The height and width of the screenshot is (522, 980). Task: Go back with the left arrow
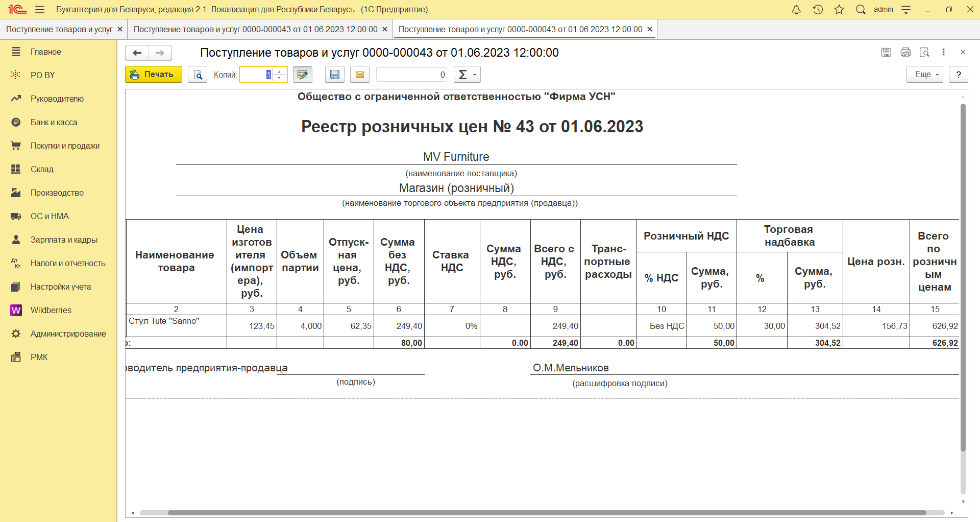tap(137, 53)
